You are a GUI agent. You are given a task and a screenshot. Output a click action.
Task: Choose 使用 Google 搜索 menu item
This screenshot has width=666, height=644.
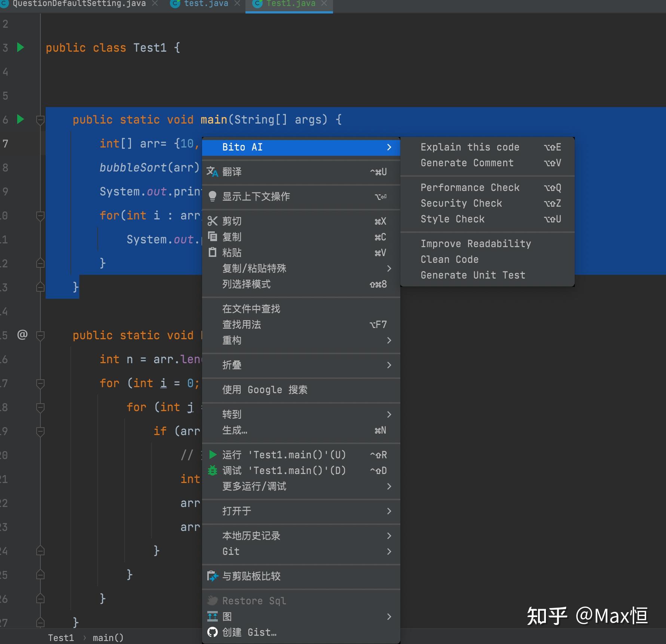(x=301, y=389)
